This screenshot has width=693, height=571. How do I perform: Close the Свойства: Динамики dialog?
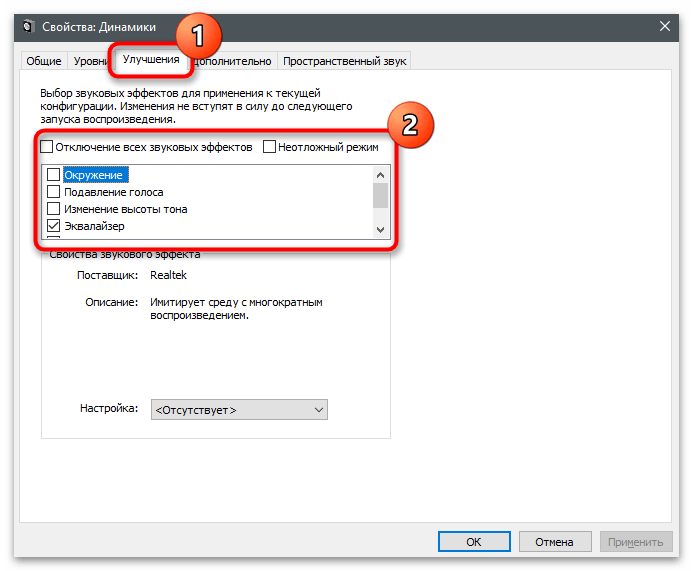[x=665, y=27]
